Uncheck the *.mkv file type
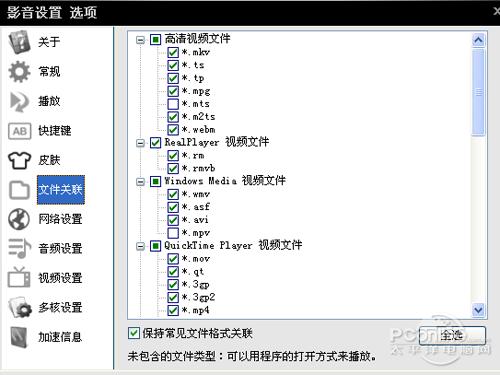The image size is (500, 375). pyautogui.click(x=173, y=52)
